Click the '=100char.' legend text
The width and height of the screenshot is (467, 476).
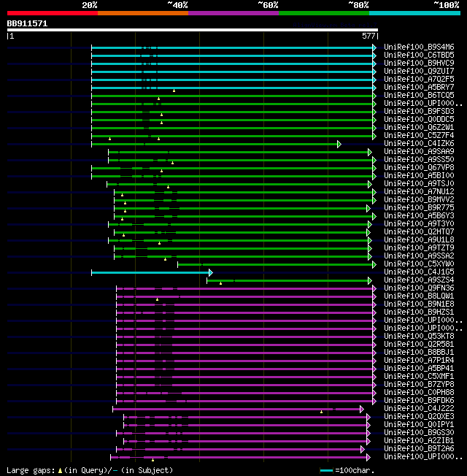pos(355,471)
